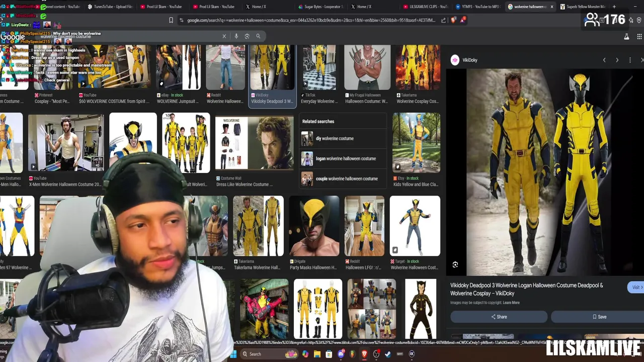This screenshot has height=362, width=644.
Task: Click the Share button under image
Action: [x=499, y=317]
